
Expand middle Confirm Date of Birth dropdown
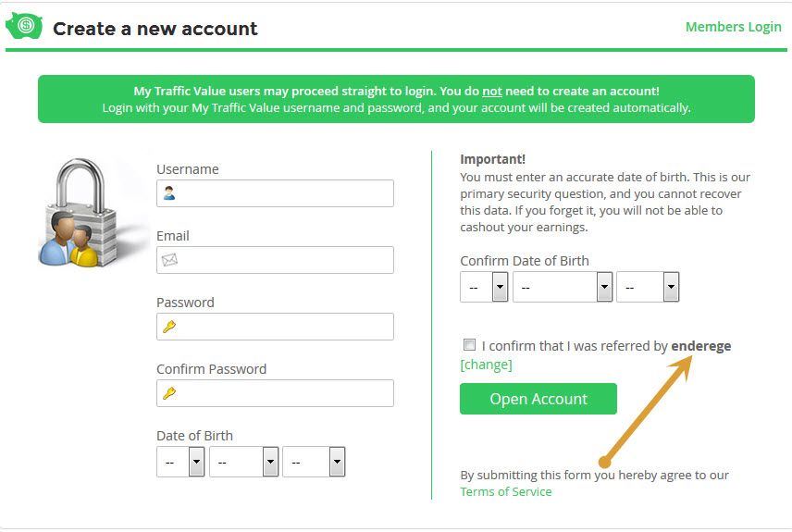tap(563, 287)
